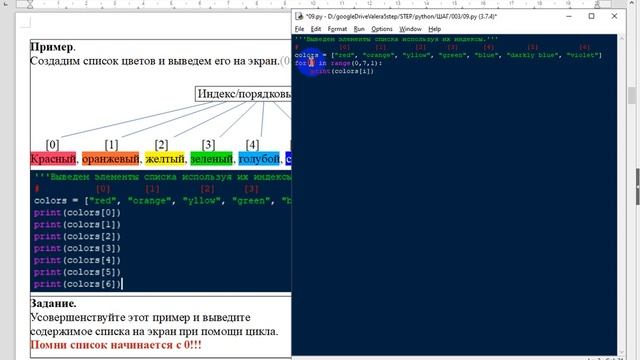Image resolution: width=640 pixels, height=360 pixels.
Task: Click the line 'Усовершенствуйте этот пример и выведите'
Action: click(x=140, y=318)
